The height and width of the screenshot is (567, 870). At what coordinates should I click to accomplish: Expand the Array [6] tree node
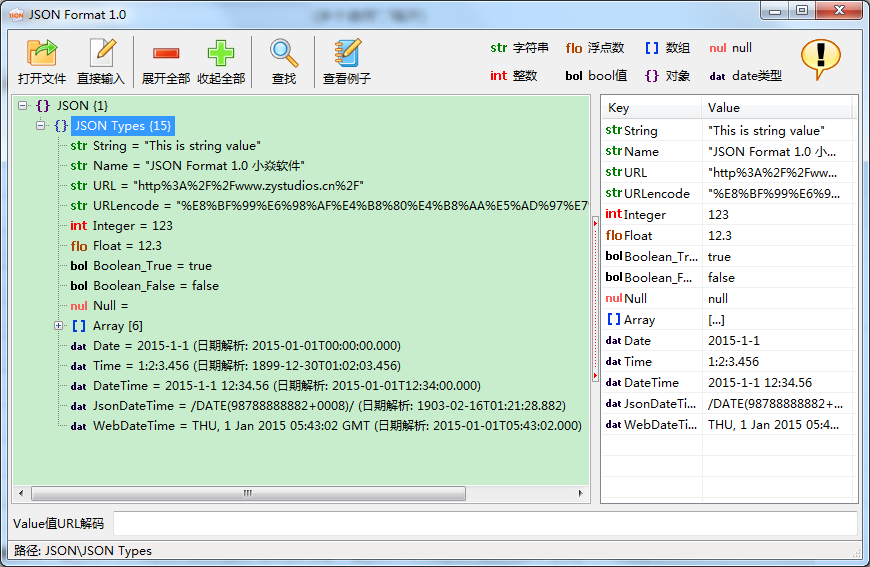(x=58, y=326)
